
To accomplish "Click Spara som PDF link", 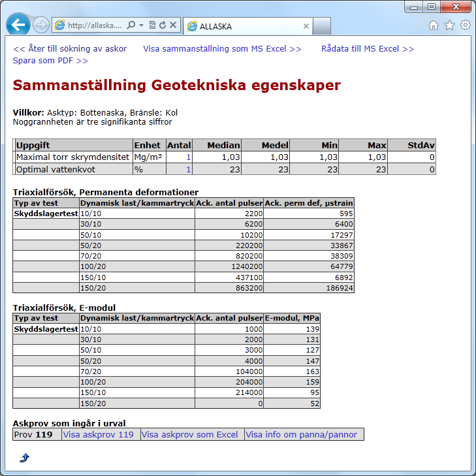I will click(50, 61).
